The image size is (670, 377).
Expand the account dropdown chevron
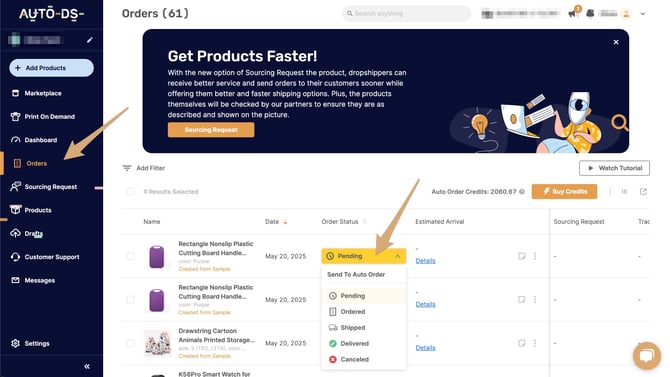[x=643, y=14]
